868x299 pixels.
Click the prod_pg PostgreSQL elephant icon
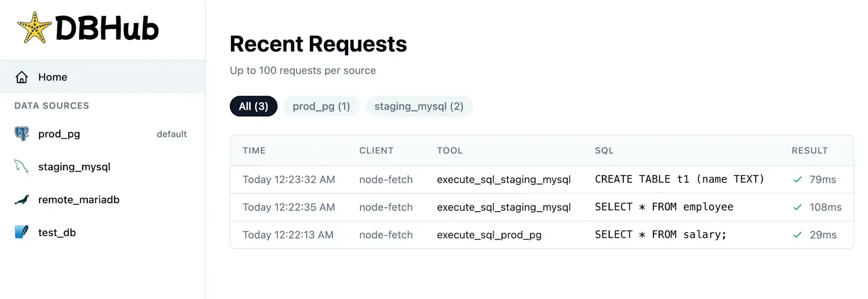(x=22, y=134)
